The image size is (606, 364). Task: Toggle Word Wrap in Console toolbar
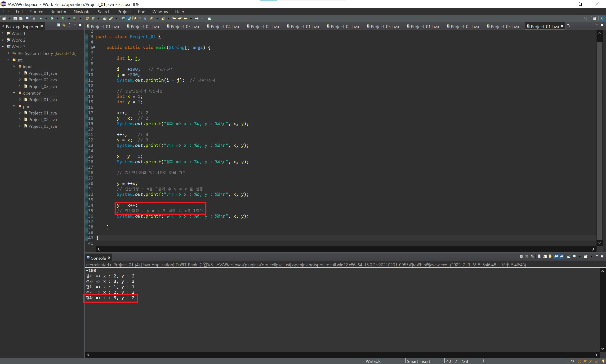pyautogui.click(x=550, y=256)
